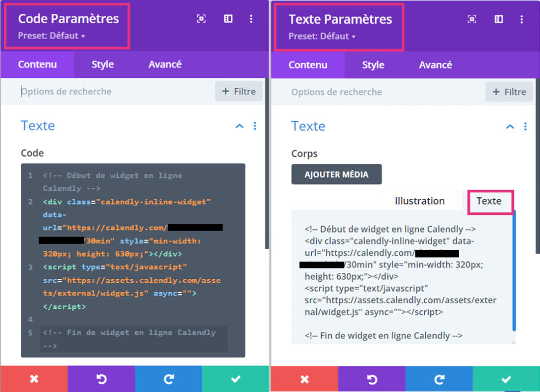The image size is (540, 392).
Task: Open Preset: Défaut dropdown in Code Paramètres
Action: click(51, 36)
